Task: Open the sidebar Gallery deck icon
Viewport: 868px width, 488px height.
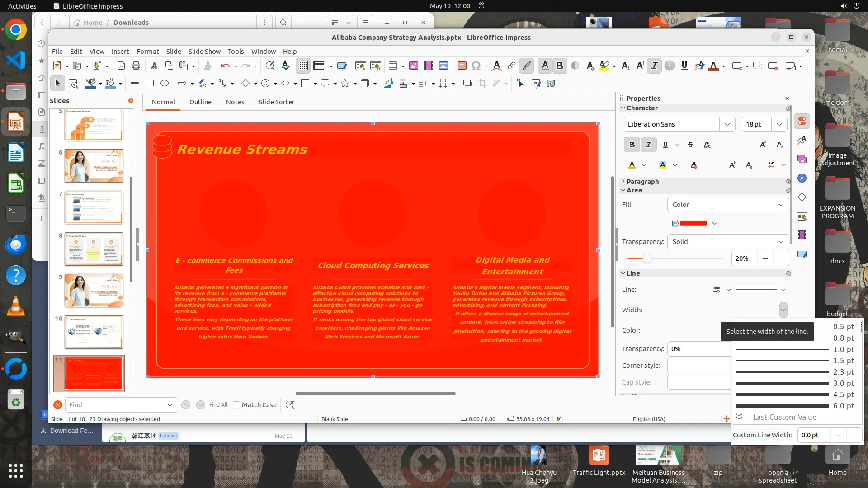Action: pos(802,160)
